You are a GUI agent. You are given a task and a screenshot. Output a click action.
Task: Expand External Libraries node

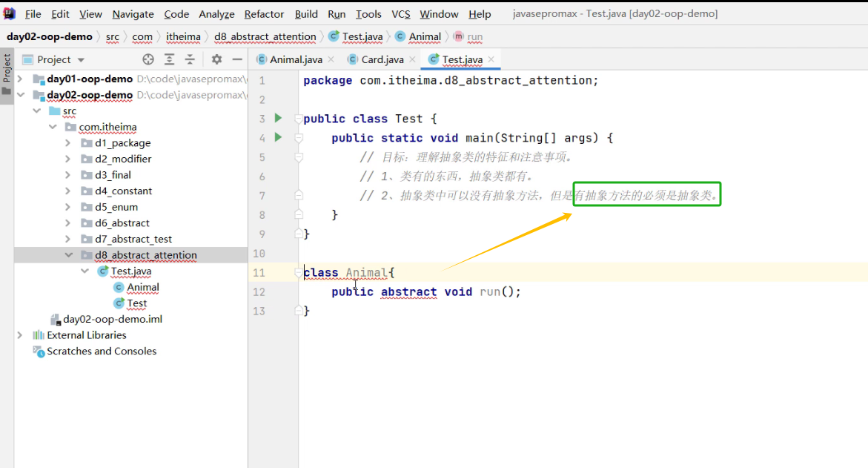[x=21, y=335]
